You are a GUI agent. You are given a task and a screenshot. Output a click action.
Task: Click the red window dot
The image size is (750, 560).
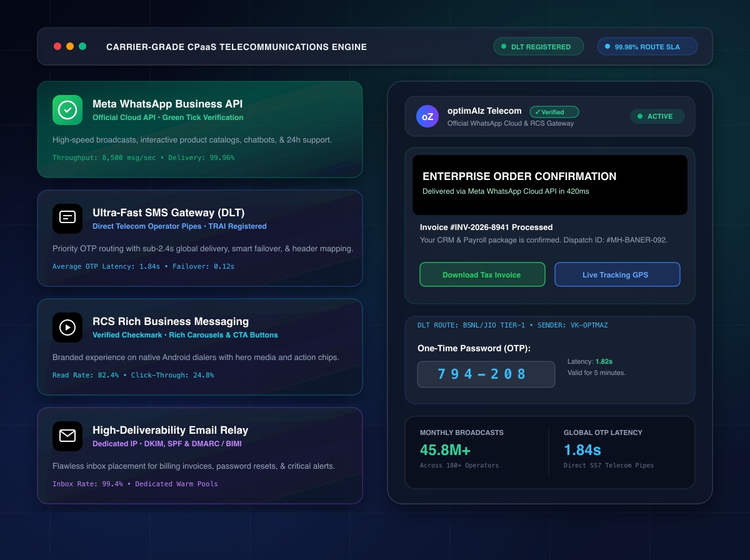coord(57,46)
